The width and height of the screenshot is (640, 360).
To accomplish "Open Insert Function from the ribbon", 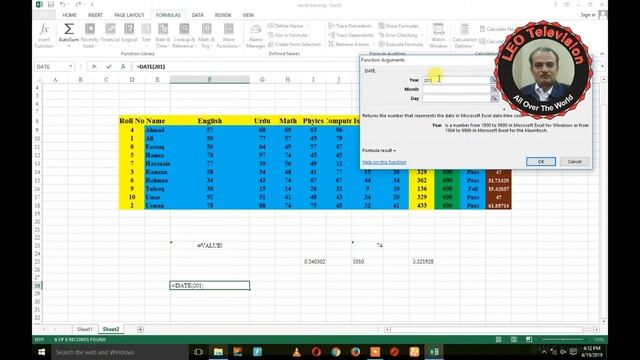I will pyautogui.click(x=44, y=36).
